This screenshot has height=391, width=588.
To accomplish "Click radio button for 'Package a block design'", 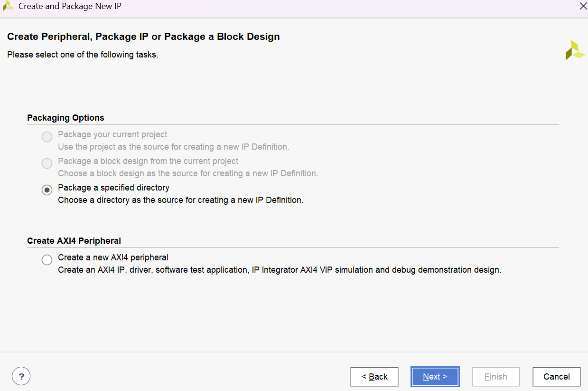I will click(47, 164).
